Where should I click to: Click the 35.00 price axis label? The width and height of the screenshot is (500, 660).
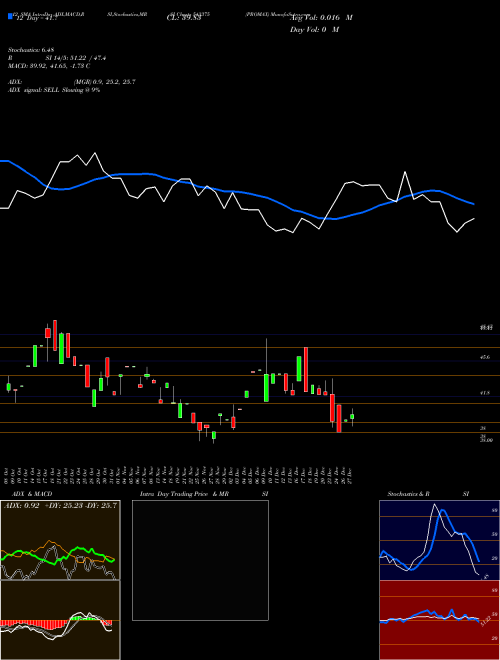[x=486, y=440]
